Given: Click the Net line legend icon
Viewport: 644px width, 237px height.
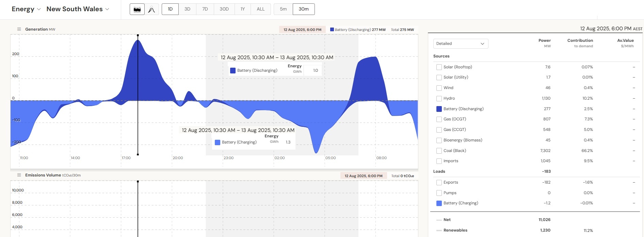Looking at the screenshot, I should [439, 220].
